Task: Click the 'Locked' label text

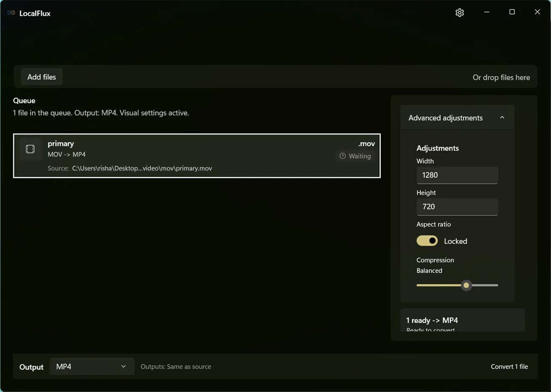Action: (x=455, y=241)
